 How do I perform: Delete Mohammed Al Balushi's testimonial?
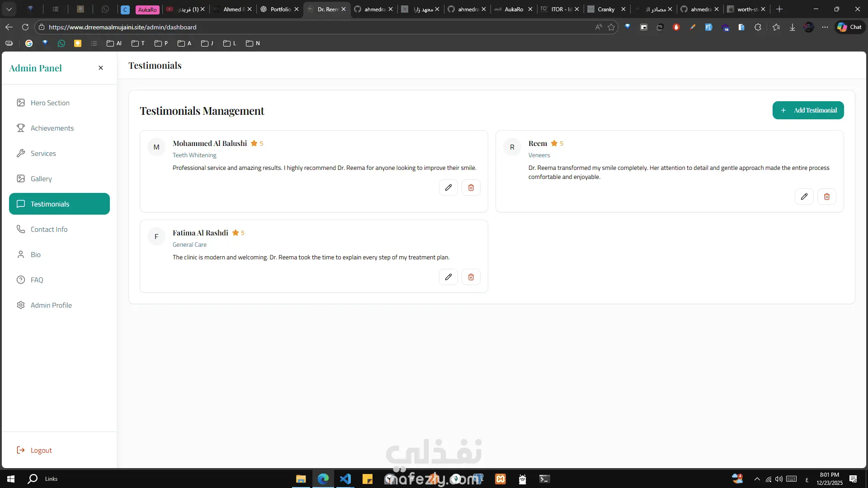(471, 188)
